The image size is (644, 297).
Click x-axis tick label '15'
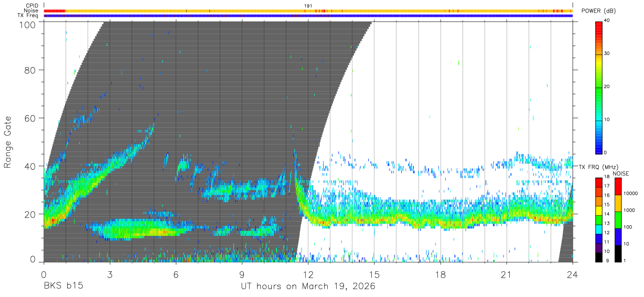tap(374, 274)
